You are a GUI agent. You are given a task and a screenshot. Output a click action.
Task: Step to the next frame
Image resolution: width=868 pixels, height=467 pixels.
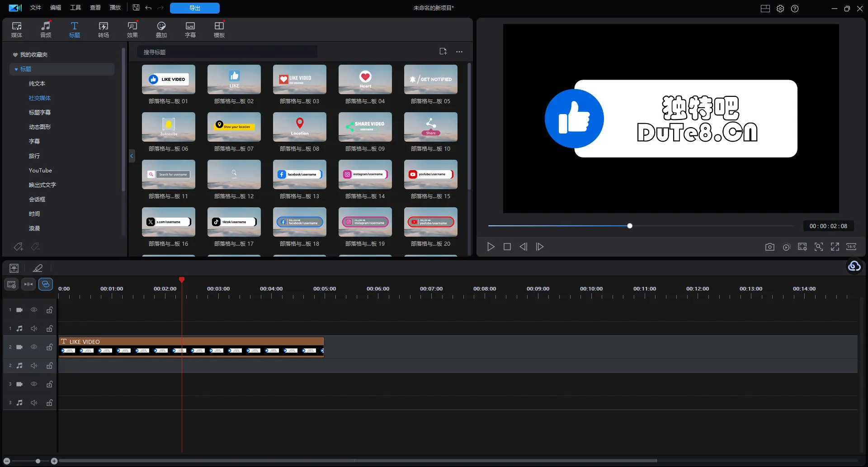point(540,247)
